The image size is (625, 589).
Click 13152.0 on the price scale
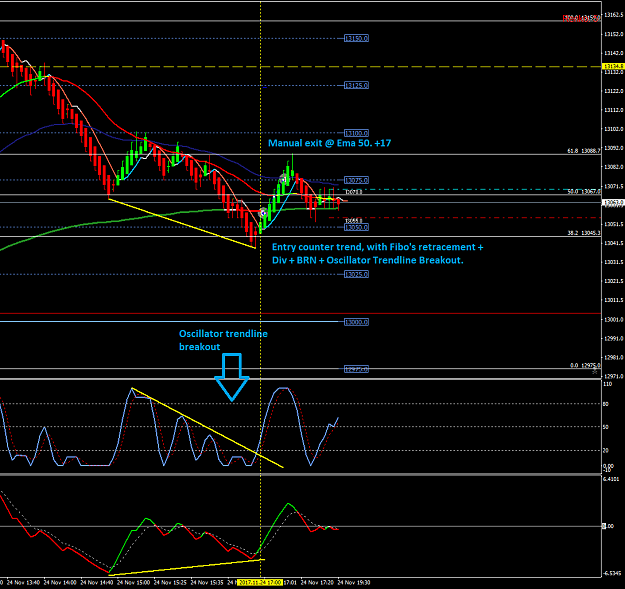pyautogui.click(x=613, y=34)
